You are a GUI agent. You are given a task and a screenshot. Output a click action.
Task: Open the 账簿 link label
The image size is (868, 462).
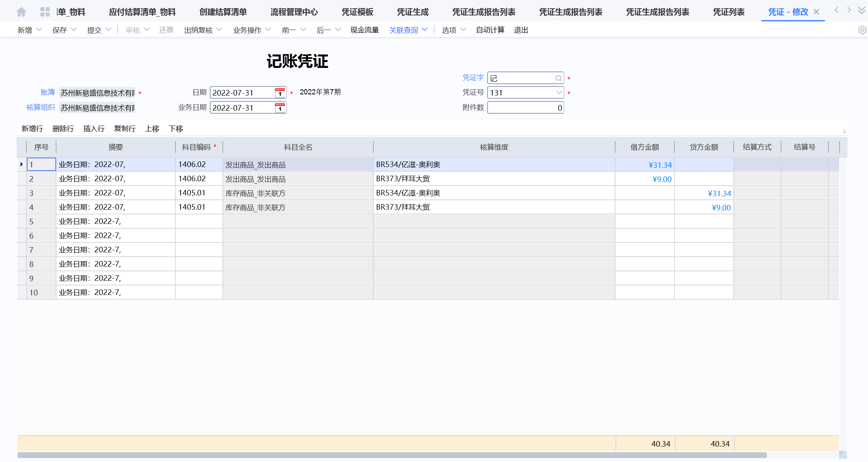[47, 92]
